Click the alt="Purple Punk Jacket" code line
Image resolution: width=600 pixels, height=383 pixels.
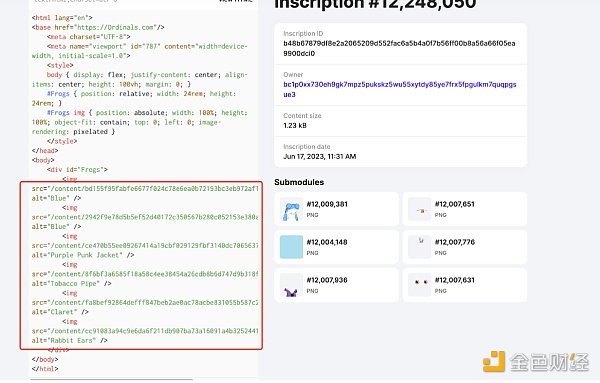[x=83, y=255]
